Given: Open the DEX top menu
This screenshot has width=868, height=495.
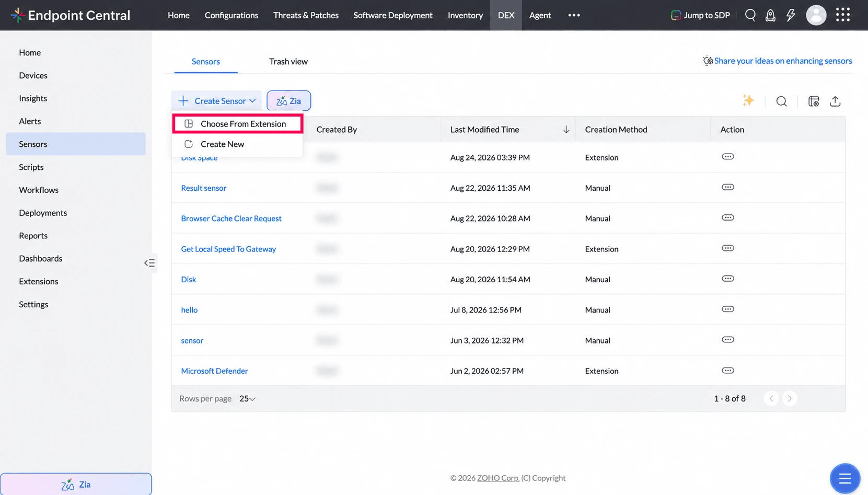Looking at the screenshot, I should tap(506, 15).
